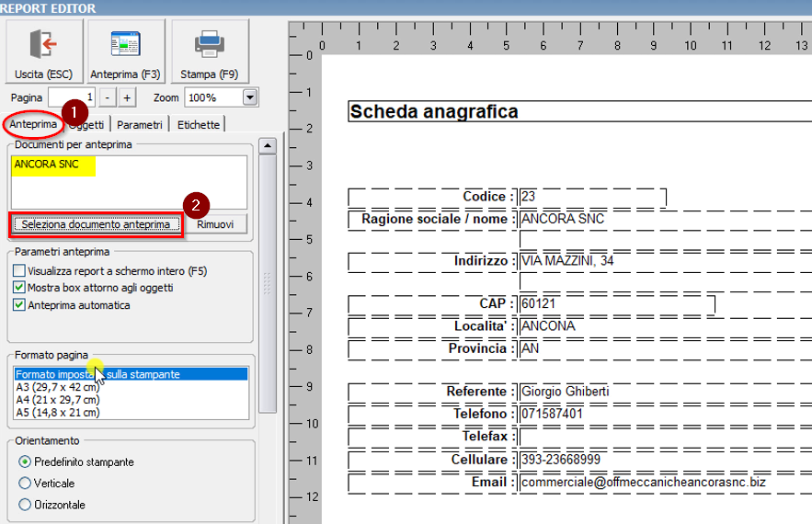Toggle Mostra box attorno agli oggetti
Image resolution: width=812 pixels, height=524 pixels.
click(x=19, y=288)
